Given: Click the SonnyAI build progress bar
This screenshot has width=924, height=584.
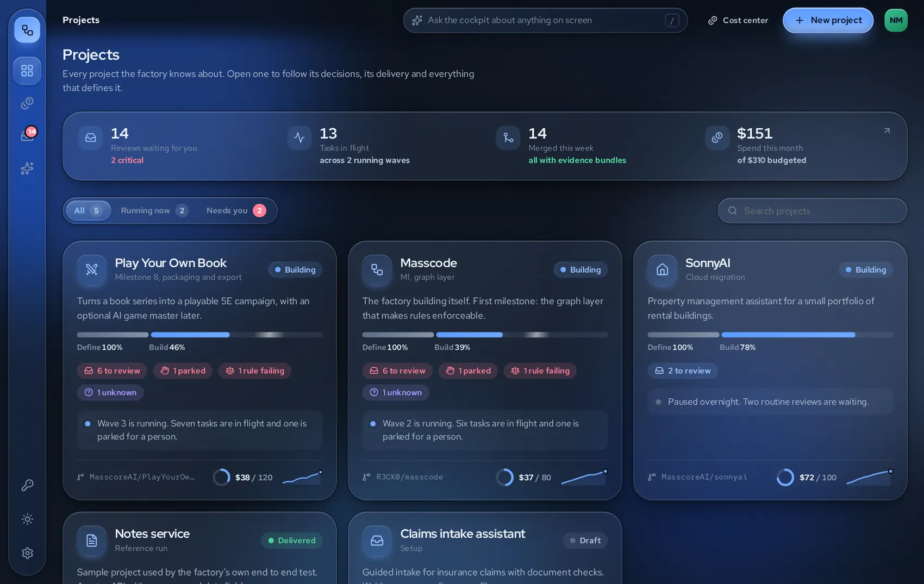Looking at the screenshot, I should tap(807, 335).
